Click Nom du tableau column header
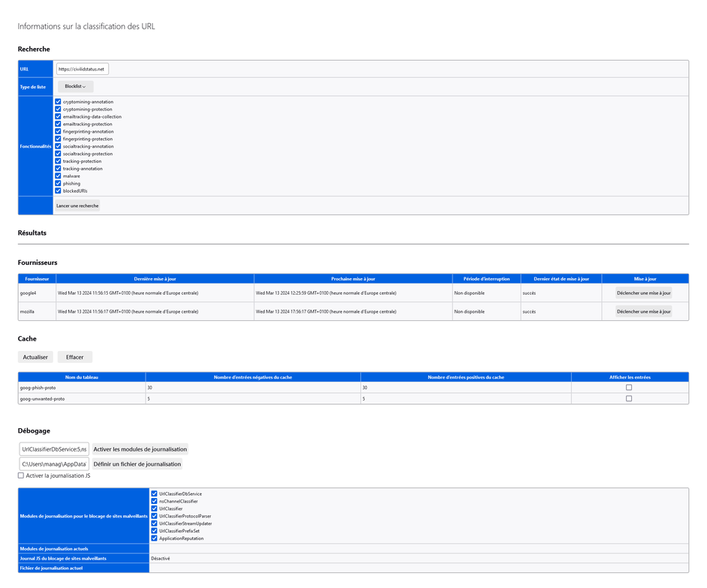Viewport: 707px width, 588px height. [x=82, y=377]
